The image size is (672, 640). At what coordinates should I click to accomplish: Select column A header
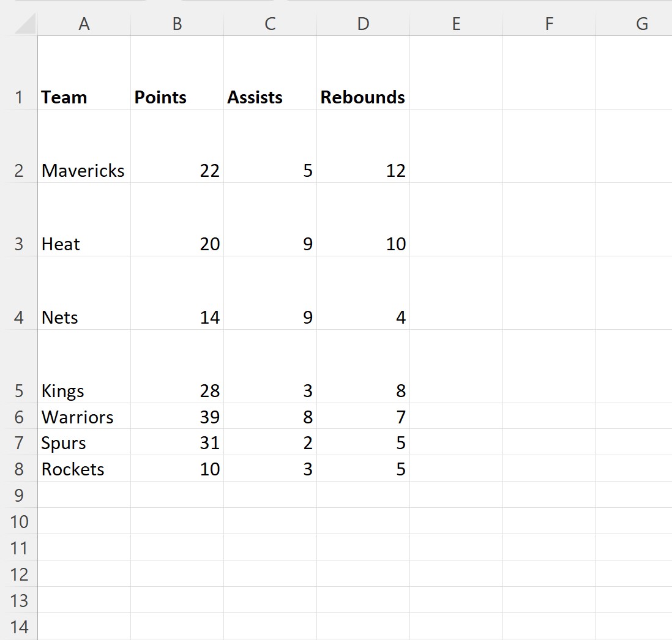[x=84, y=24]
